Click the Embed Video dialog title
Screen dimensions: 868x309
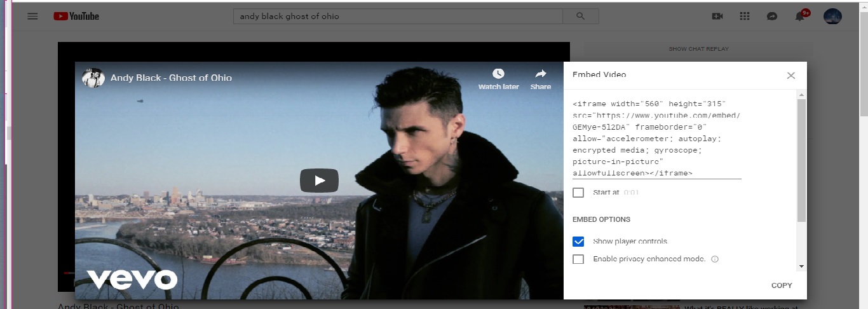pos(599,74)
